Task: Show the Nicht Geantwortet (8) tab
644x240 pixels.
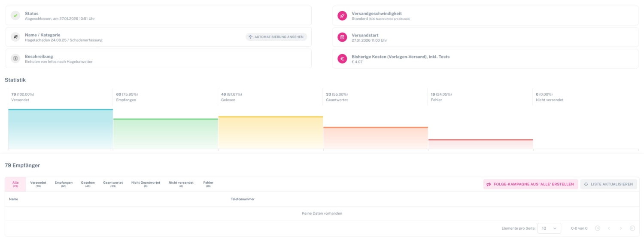Action: pos(146,184)
